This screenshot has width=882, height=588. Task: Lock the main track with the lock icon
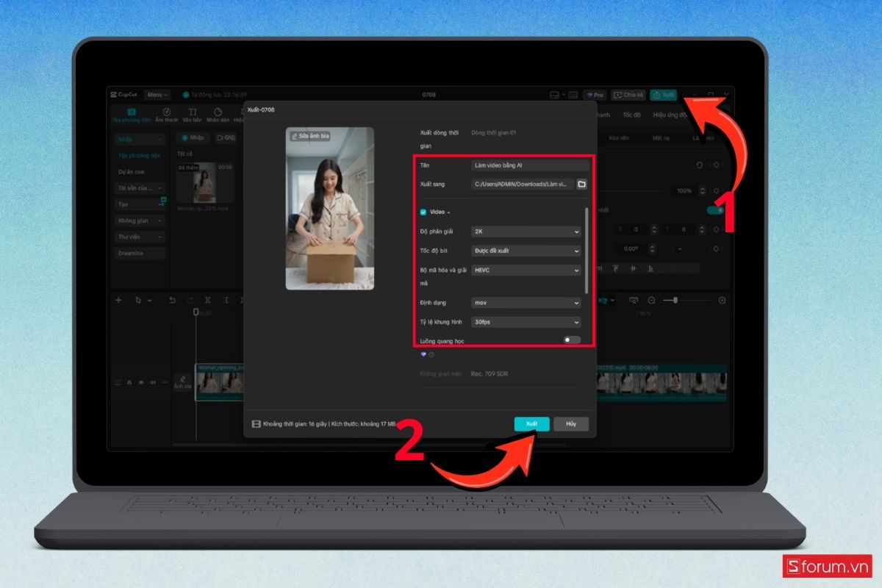pyautogui.click(x=129, y=382)
